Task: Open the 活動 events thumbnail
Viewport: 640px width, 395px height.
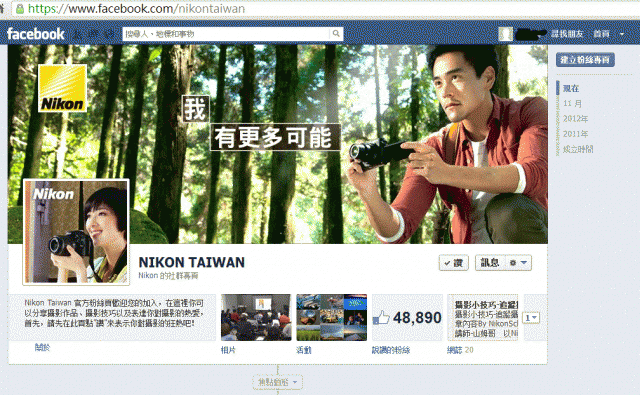Action: coord(331,317)
